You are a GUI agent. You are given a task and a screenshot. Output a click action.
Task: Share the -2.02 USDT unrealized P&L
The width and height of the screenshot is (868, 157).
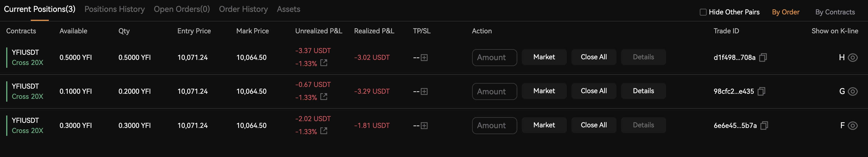click(323, 131)
